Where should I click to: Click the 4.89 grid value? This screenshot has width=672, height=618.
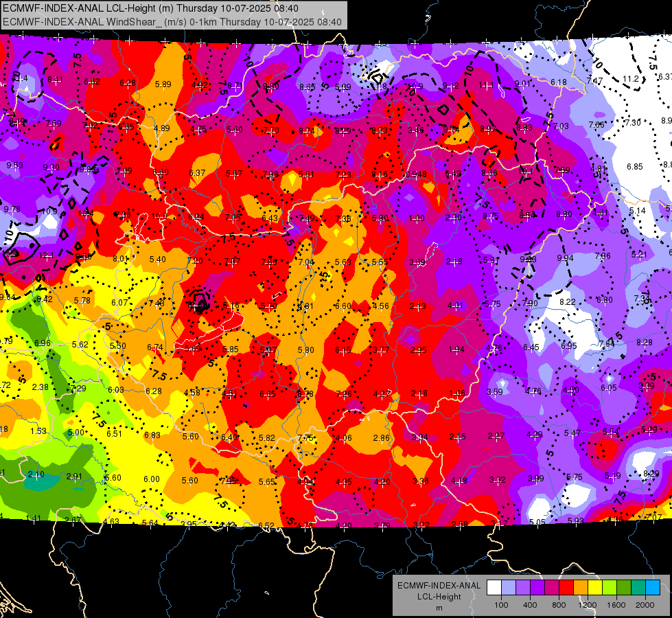click(161, 128)
